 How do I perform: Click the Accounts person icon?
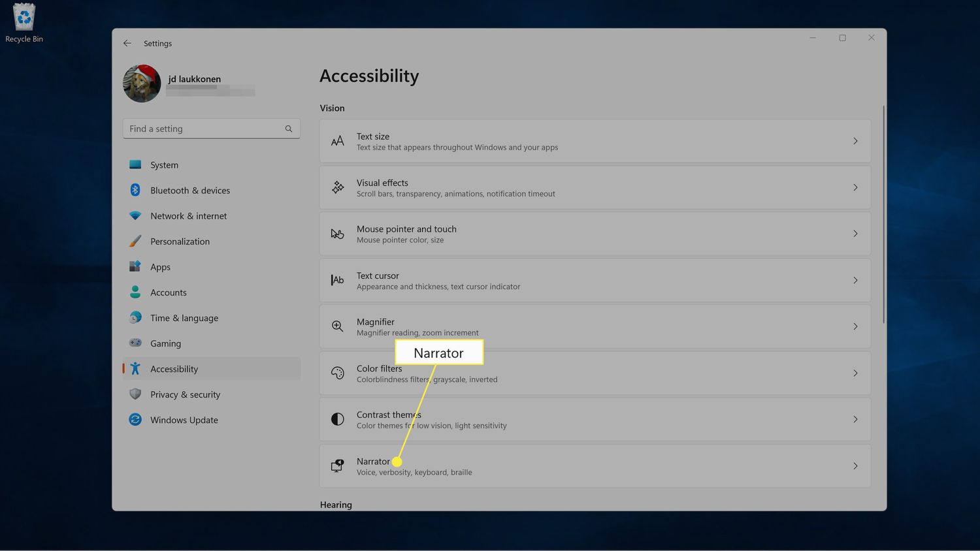135,292
